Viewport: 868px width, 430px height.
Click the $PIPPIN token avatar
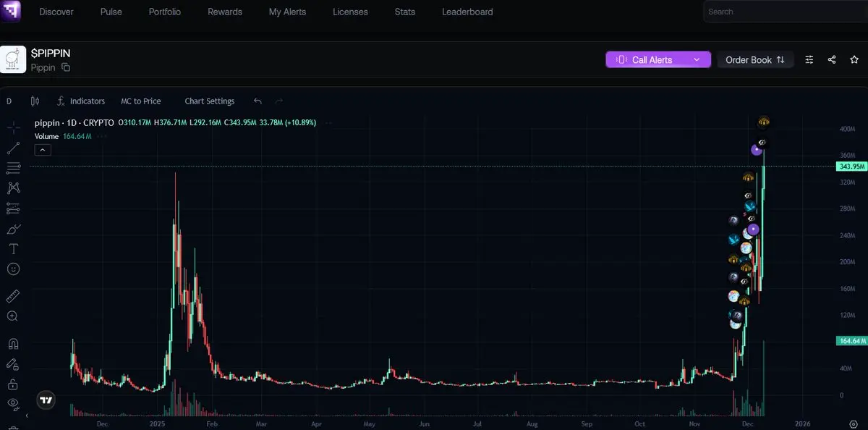click(x=13, y=59)
